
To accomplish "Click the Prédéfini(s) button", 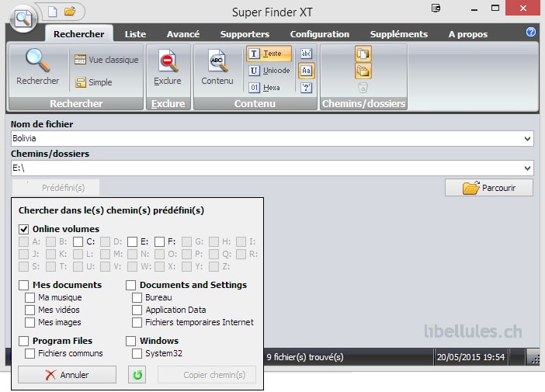I will pos(56,188).
